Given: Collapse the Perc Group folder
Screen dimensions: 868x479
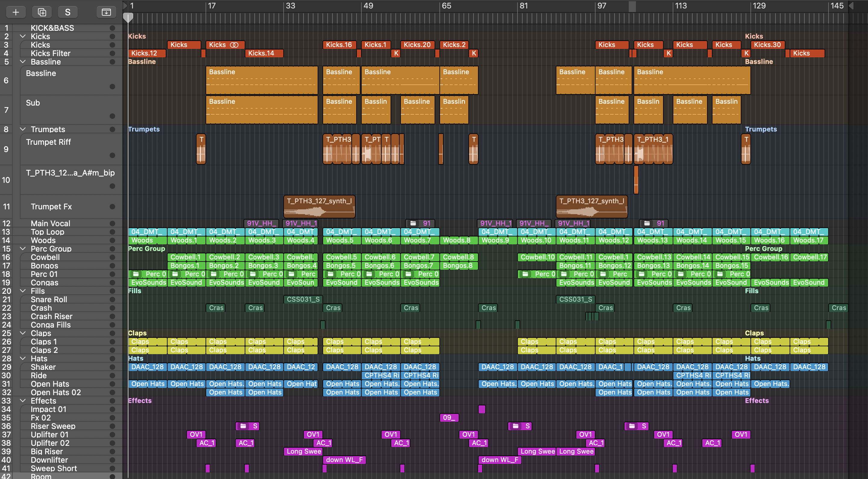Looking at the screenshot, I should 23,249.
